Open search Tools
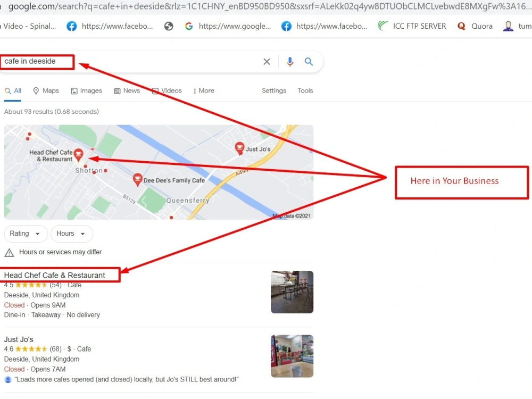Image resolution: width=532 pixels, height=399 pixels. pos(305,90)
